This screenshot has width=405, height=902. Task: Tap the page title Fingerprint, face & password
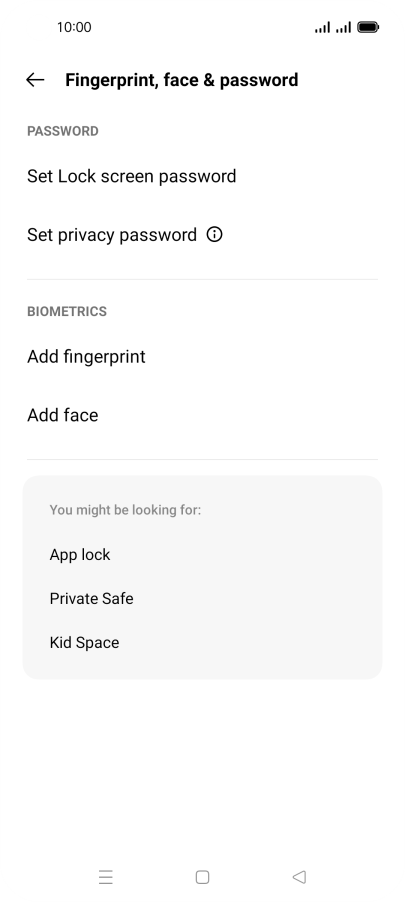click(182, 80)
